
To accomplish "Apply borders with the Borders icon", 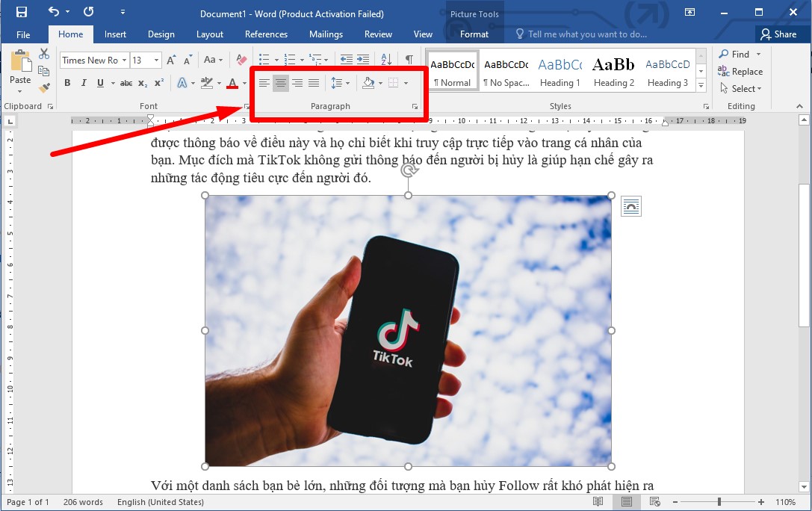I will pyautogui.click(x=394, y=83).
